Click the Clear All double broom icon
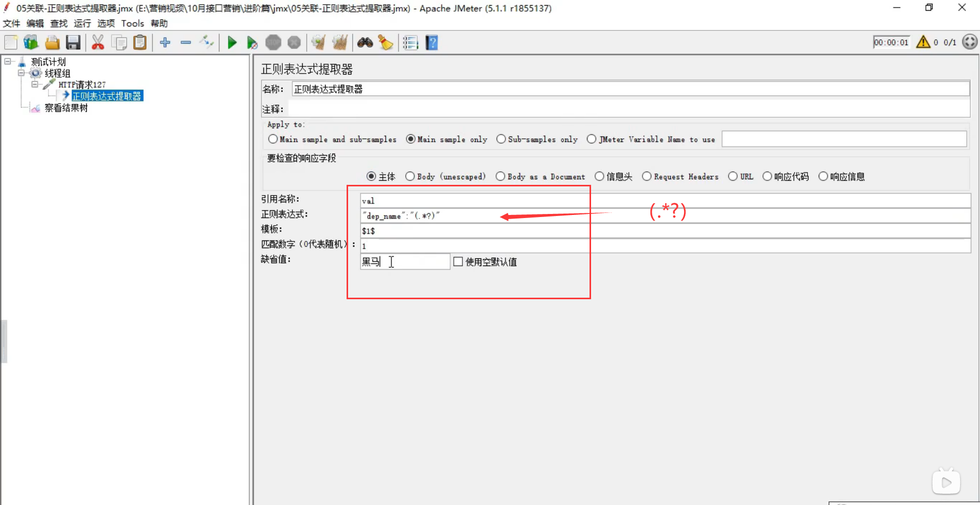Screen dimensions: 980x505 coord(340,42)
